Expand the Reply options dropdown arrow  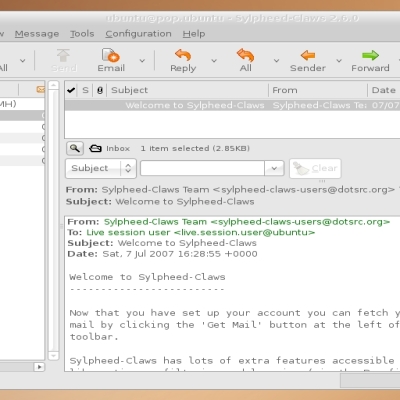214,61
